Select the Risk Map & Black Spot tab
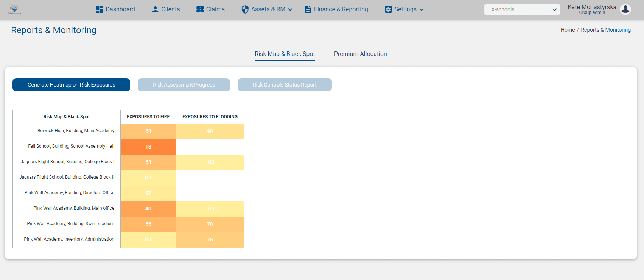644x280 pixels. click(285, 54)
